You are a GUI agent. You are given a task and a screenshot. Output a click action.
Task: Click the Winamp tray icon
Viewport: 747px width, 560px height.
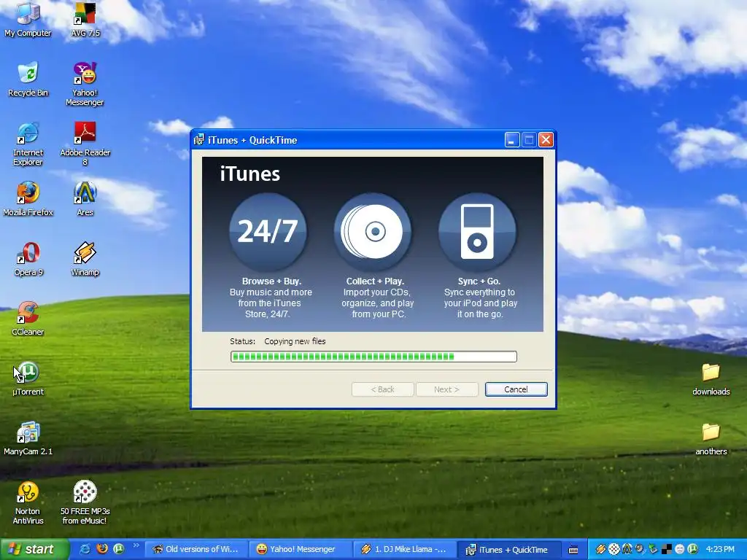point(600,550)
